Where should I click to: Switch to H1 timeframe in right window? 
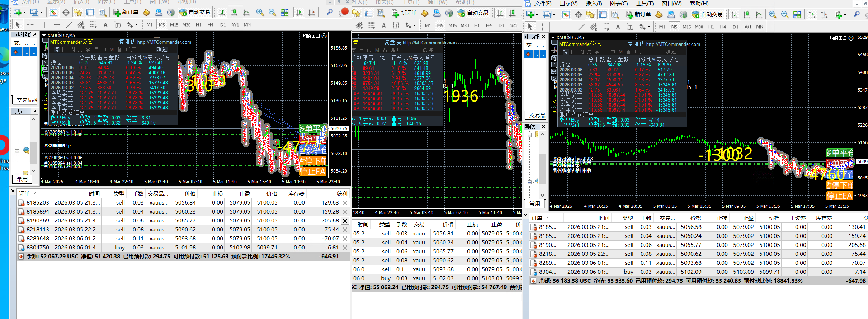pyautogui.click(x=711, y=27)
